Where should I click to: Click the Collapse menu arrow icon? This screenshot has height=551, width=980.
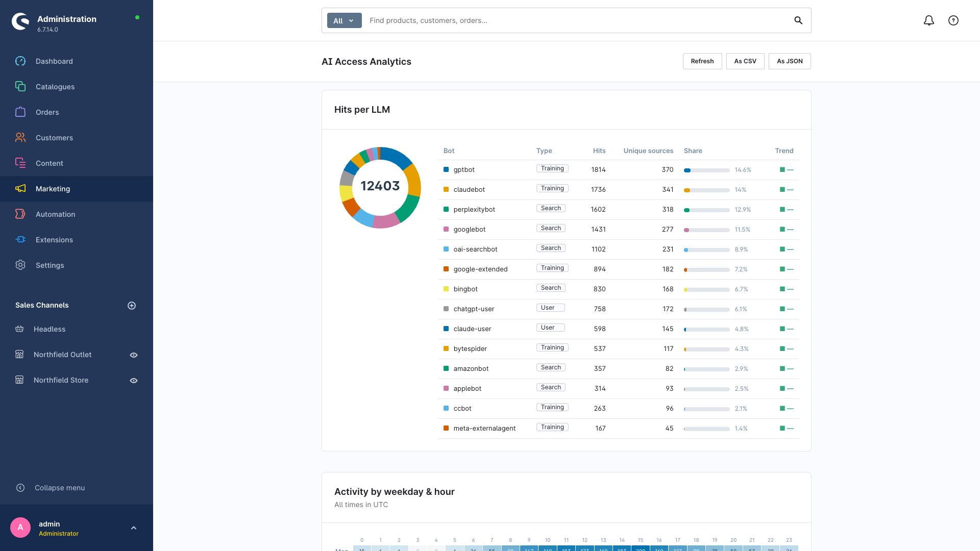point(20,488)
